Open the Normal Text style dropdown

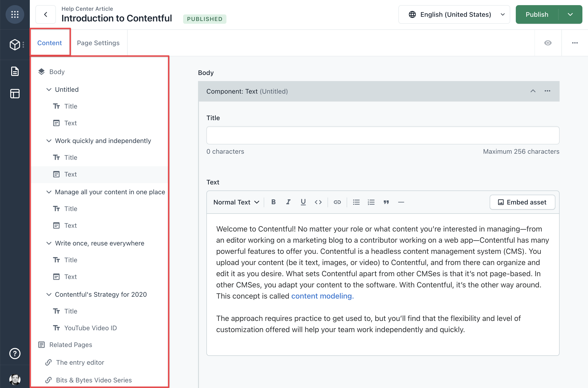point(236,202)
